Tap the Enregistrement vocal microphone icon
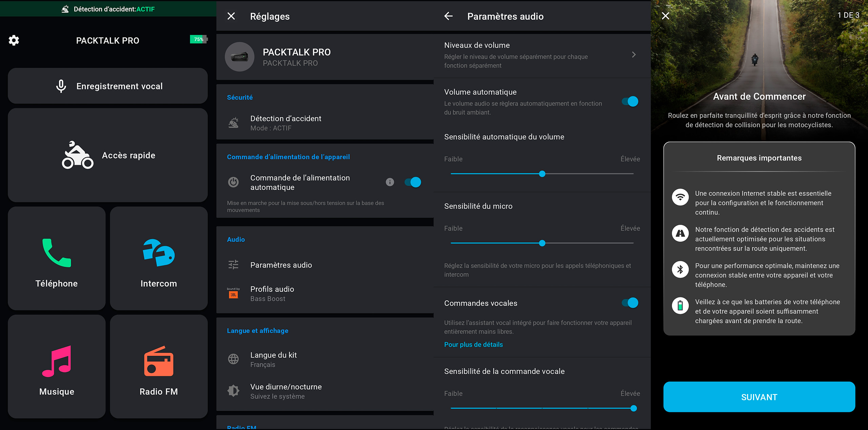 click(x=61, y=86)
